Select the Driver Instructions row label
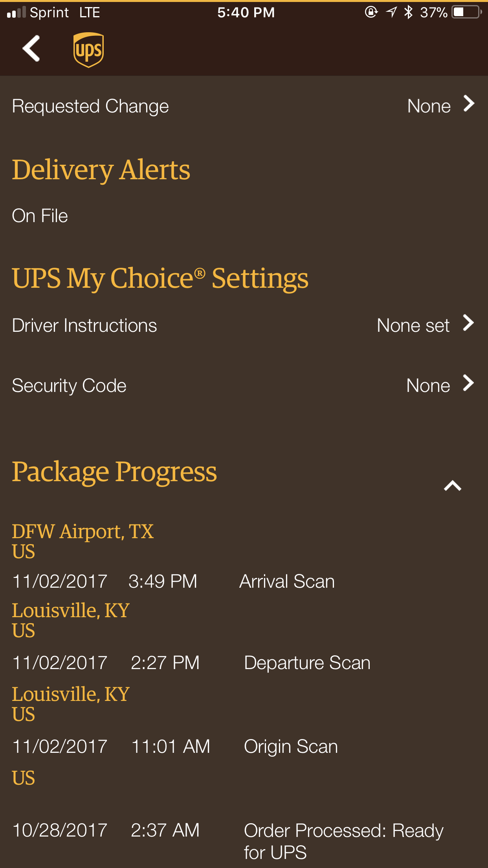 (x=84, y=325)
